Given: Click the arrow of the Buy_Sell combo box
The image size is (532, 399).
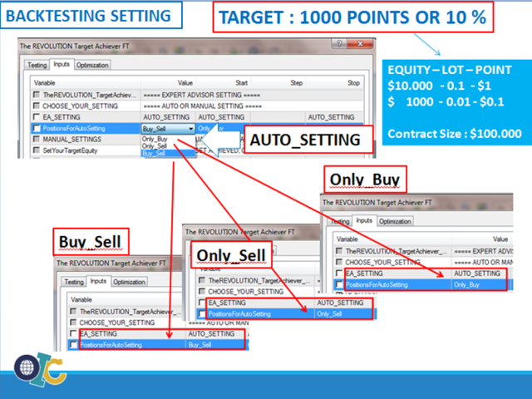Looking at the screenshot, I should (190, 129).
